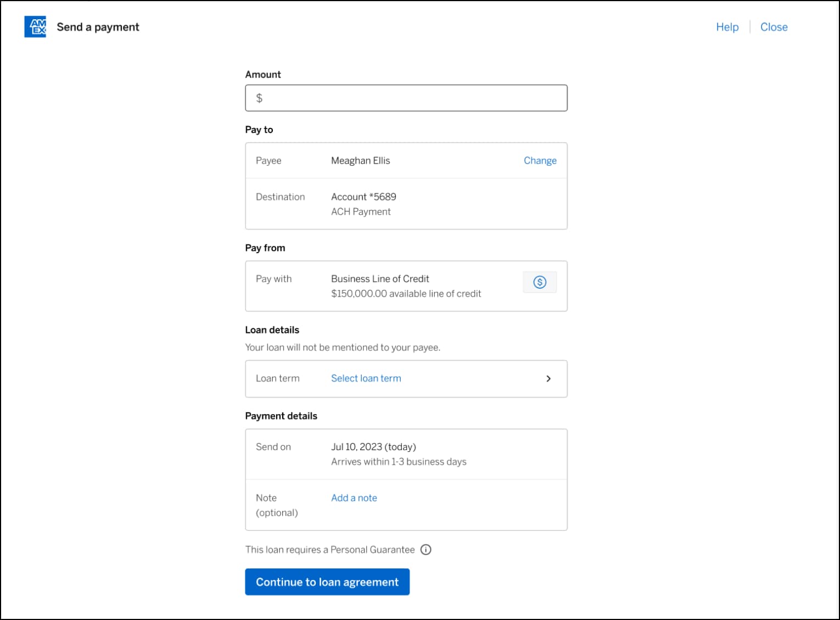The image size is (840, 620).
Task: Click the Send a payment title
Action: pyautogui.click(x=97, y=26)
